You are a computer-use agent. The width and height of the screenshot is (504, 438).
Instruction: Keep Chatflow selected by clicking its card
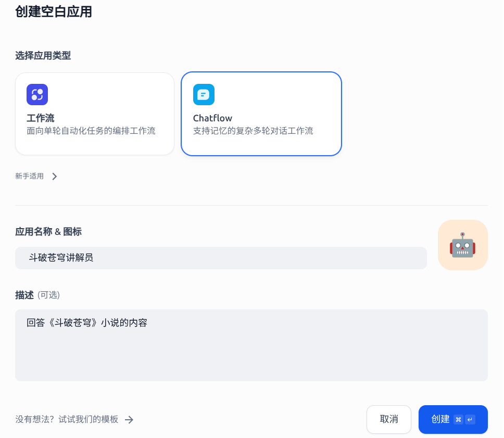point(261,114)
